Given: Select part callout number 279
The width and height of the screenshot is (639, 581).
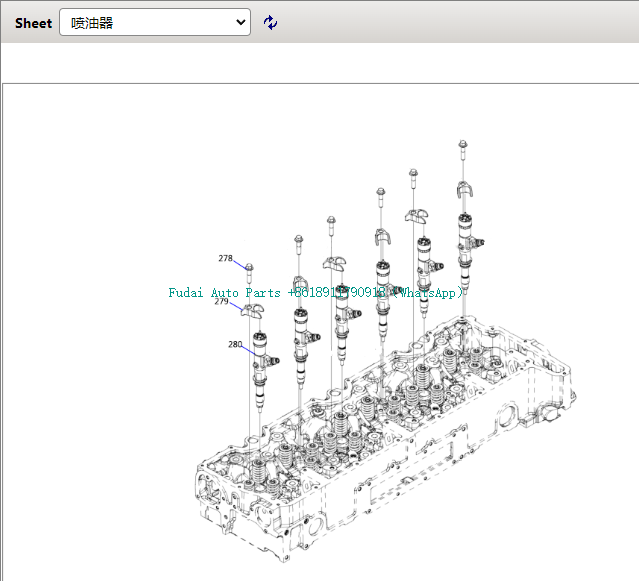Looking at the screenshot, I should [221, 302].
